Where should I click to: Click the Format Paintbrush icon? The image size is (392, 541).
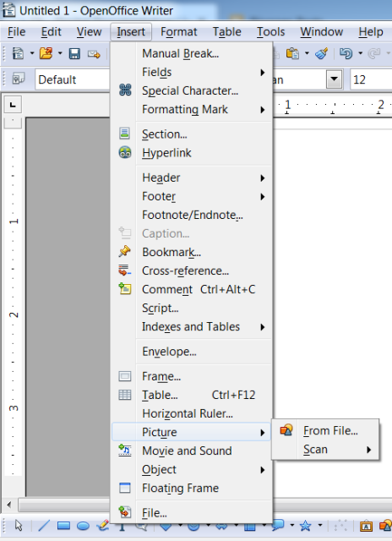click(x=321, y=53)
